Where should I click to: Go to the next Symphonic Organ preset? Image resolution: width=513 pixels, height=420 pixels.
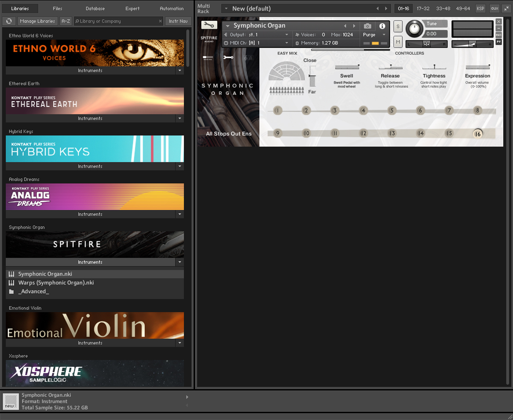[354, 26]
